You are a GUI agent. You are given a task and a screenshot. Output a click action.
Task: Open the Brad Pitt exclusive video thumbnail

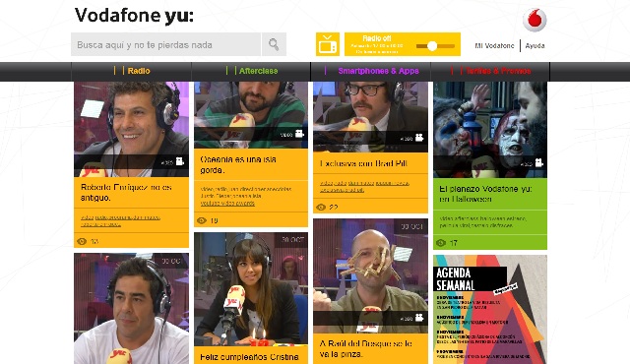370,117
